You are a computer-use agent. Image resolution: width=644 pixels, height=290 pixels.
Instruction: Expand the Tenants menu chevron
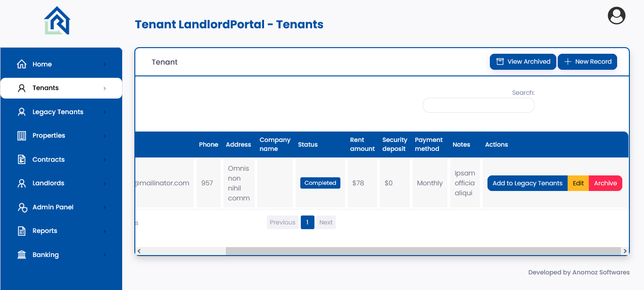tap(105, 88)
